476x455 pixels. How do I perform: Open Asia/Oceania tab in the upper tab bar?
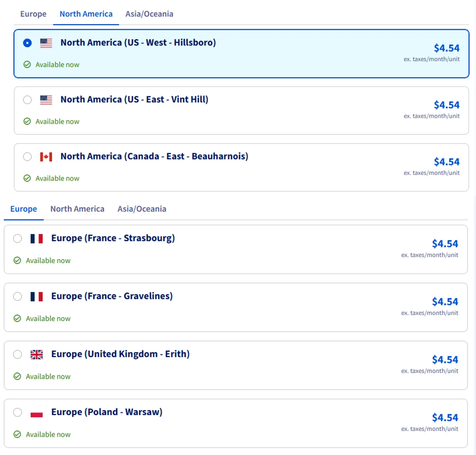pos(149,14)
